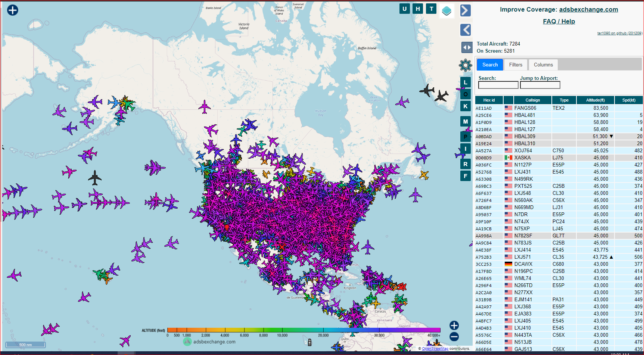Sort table by Altitude(ft) column

[595, 100]
